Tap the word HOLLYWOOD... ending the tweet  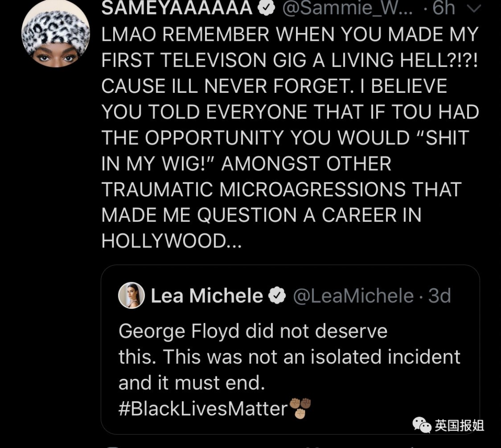click(171, 240)
